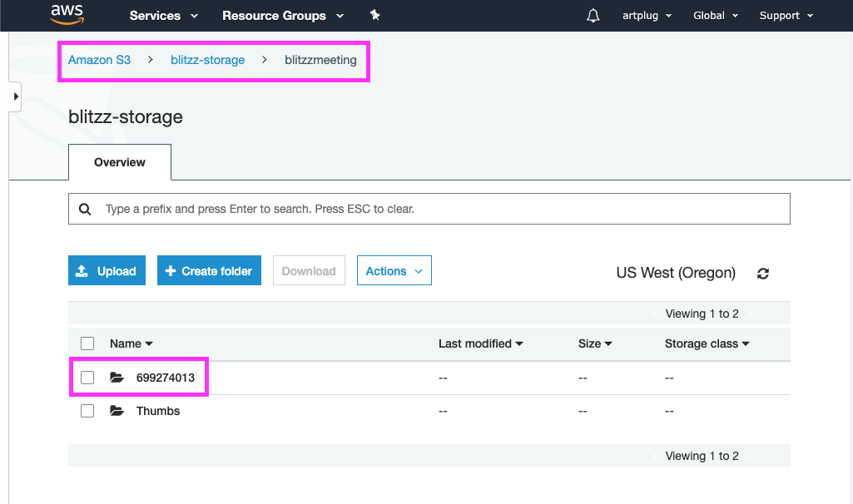
Task: Go to Amazon S3 breadcrumb link
Action: pyautogui.click(x=99, y=60)
